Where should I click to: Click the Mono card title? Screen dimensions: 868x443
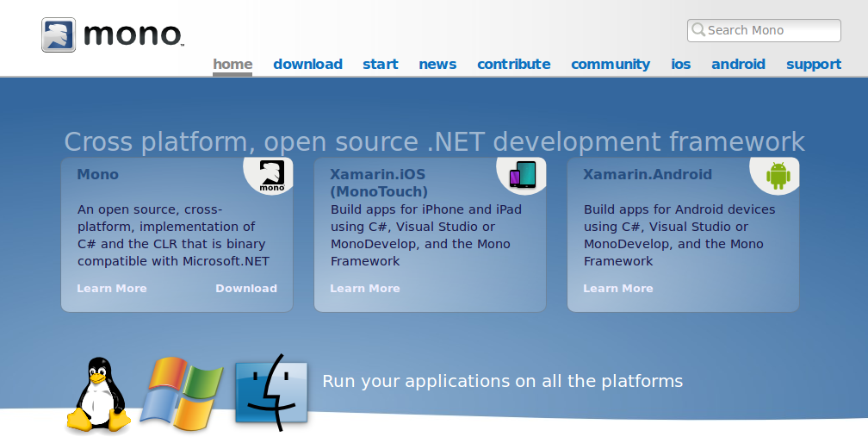coord(98,174)
